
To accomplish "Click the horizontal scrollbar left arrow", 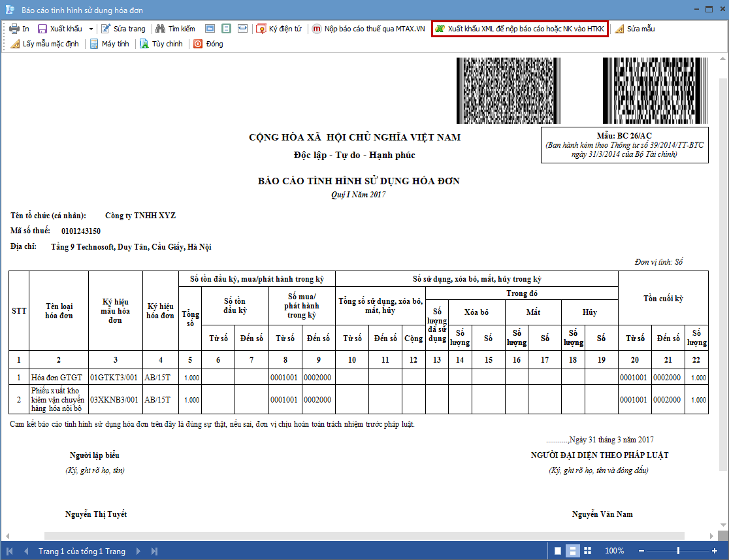I will coord(7,536).
